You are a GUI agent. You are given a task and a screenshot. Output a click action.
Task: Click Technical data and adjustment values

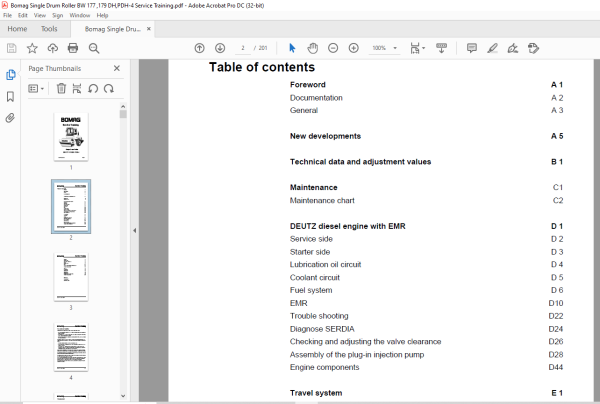point(360,161)
